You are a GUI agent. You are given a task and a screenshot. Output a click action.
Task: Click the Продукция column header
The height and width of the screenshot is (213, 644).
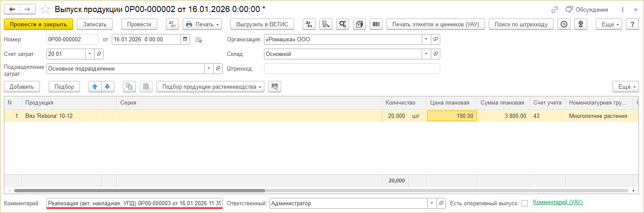(x=69, y=103)
